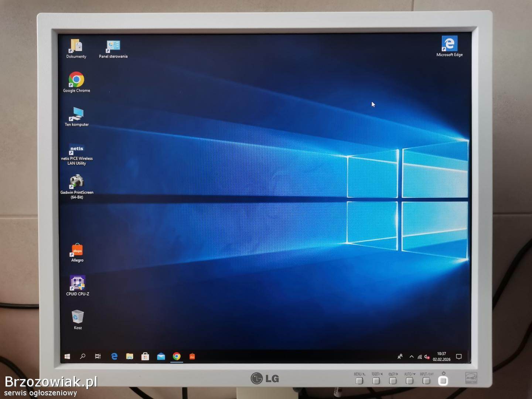This screenshot has width=532, height=399.
Task: Select the CPUID CPU-Z desktop icon
Action: pyautogui.click(x=78, y=284)
